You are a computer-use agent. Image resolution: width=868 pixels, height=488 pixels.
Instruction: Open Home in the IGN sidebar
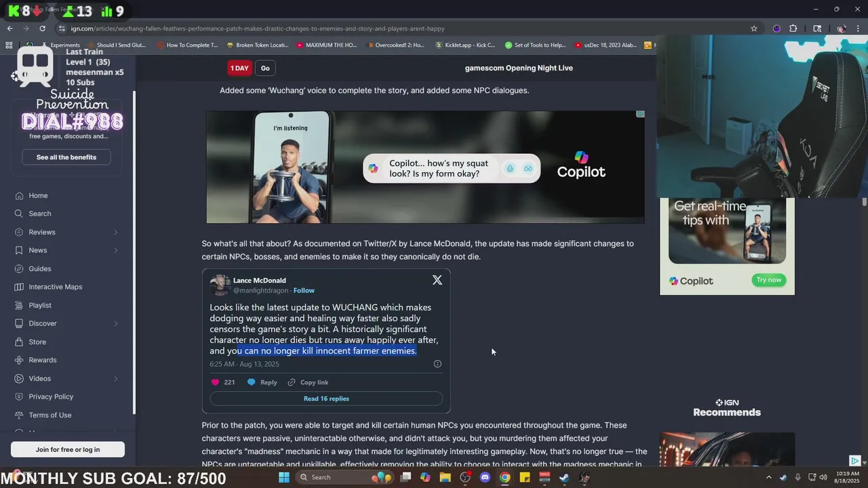click(x=38, y=195)
